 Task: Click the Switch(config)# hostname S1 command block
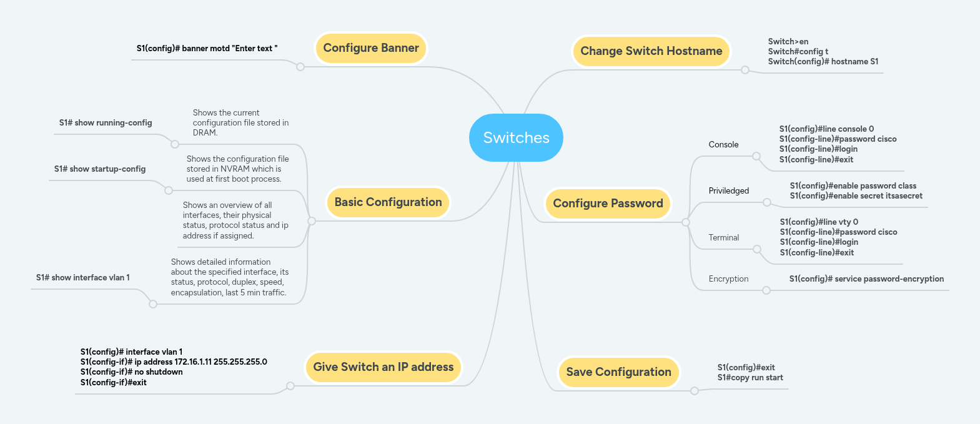(823, 52)
